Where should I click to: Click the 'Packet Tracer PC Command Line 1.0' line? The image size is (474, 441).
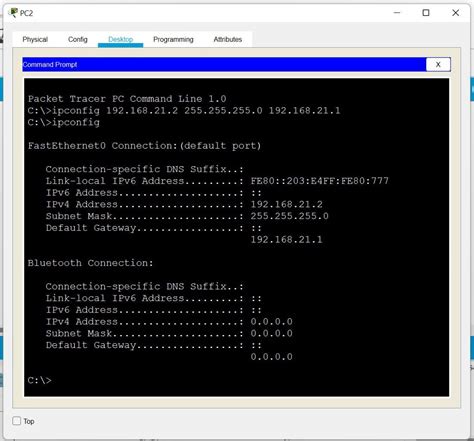[x=127, y=99]
